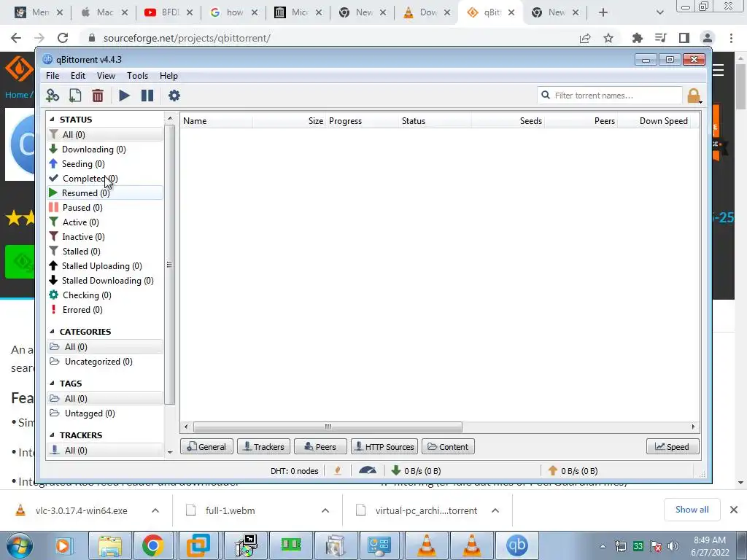Viewport: 747px width, 560px height.
Task: Click the orange lock UI icon
Action: coord(694,96)
